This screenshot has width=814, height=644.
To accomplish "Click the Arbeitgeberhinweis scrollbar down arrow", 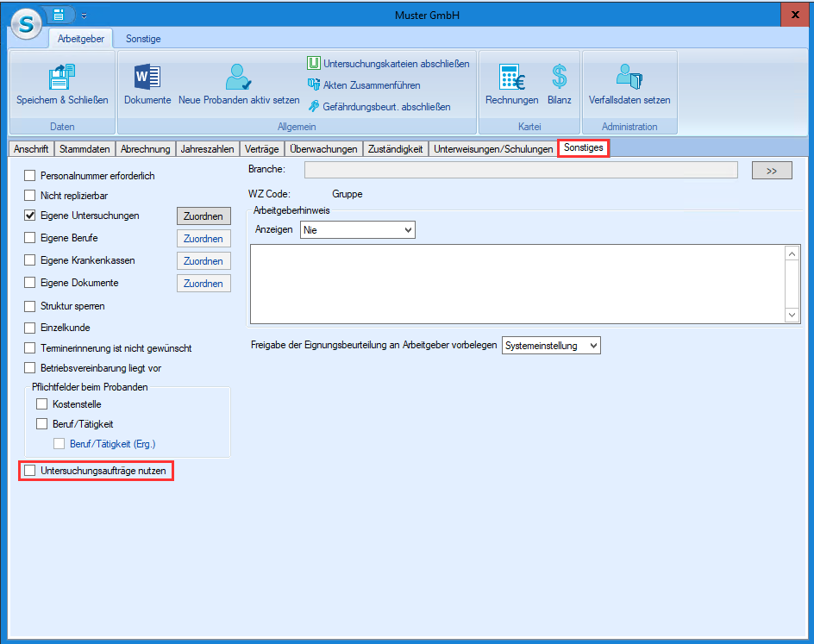I will tap(792, 315).
